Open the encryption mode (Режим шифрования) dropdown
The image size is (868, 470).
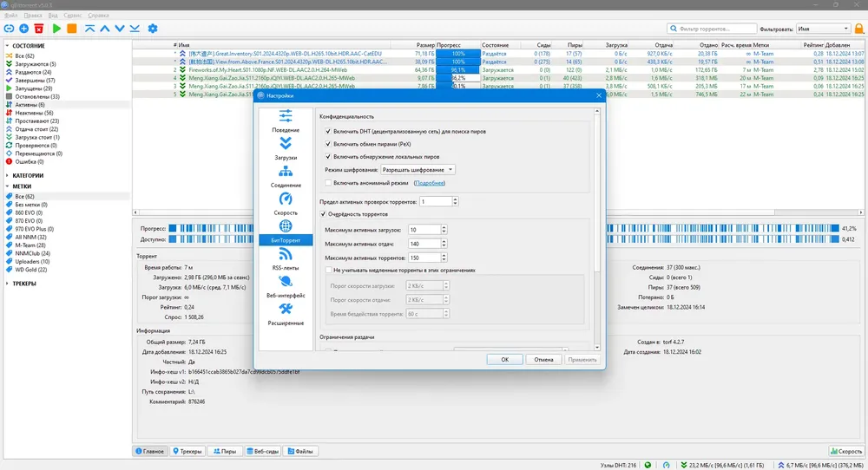[x=418, y=170]
